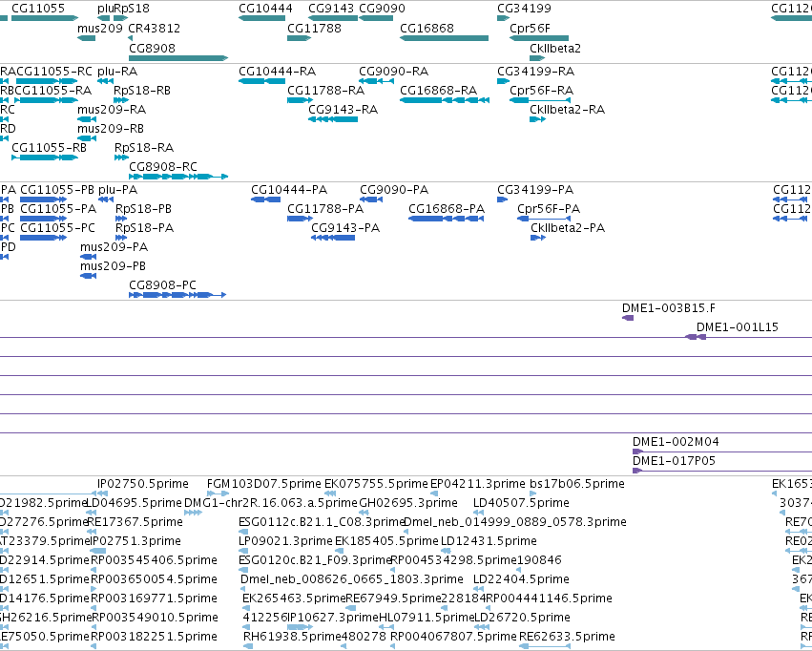Open the CG16868-PA protein feature

point(447,219)
